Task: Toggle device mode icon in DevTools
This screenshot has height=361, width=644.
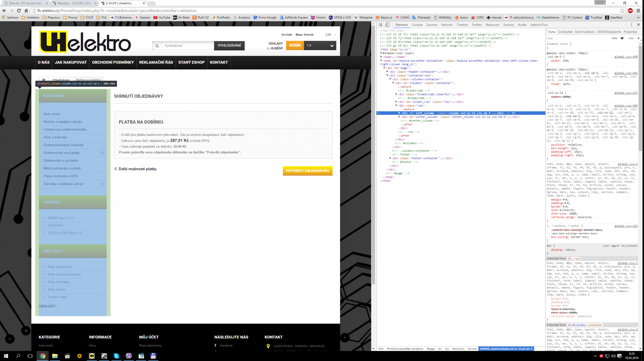Action: (x=387, y=25)
